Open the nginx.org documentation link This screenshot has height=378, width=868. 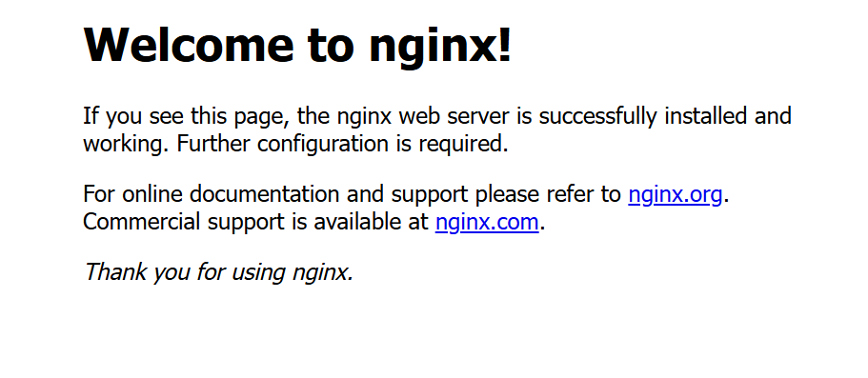coord(675,195)
